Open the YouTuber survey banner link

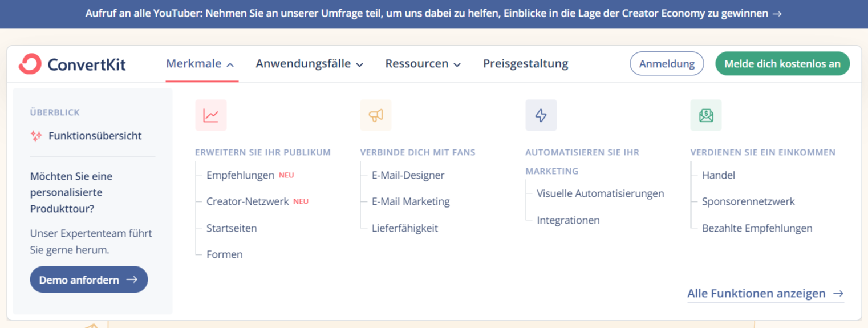pos(434,13)
